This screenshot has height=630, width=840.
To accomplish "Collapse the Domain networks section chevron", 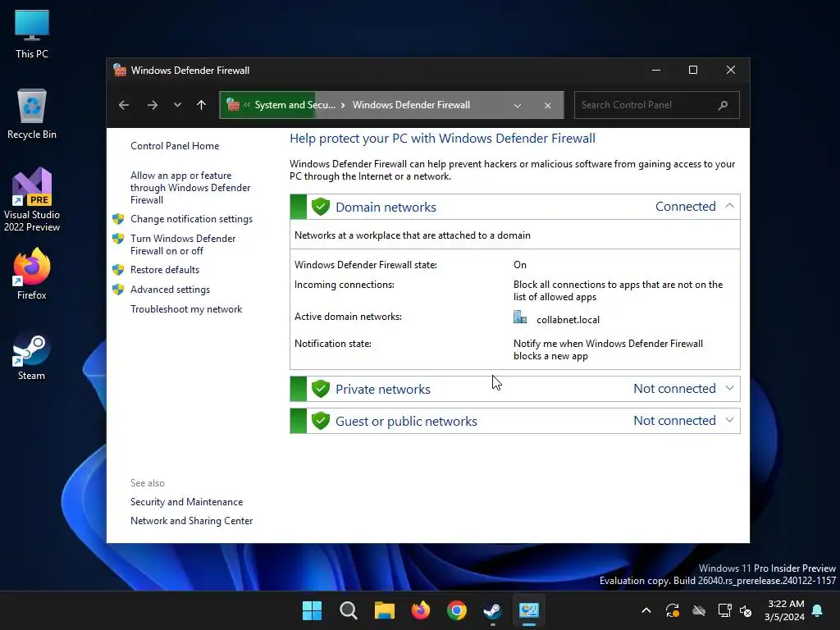I will click(729, 206).
